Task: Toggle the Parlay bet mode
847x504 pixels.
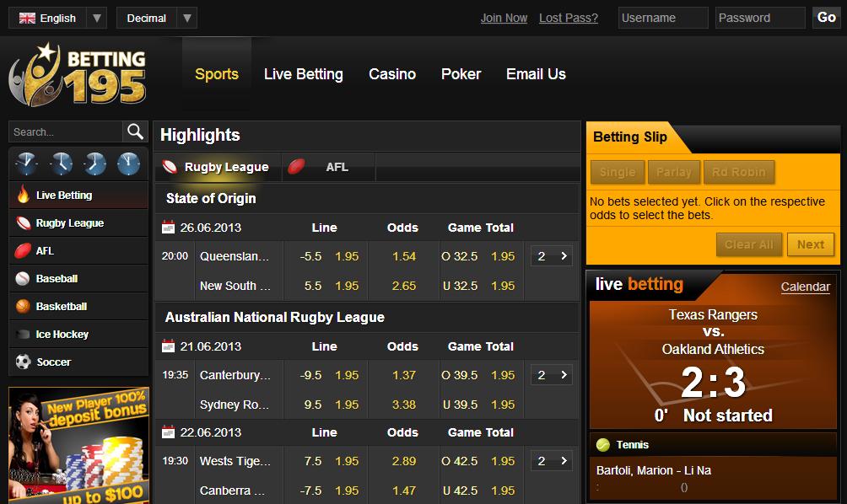Action: coord(674,172)
